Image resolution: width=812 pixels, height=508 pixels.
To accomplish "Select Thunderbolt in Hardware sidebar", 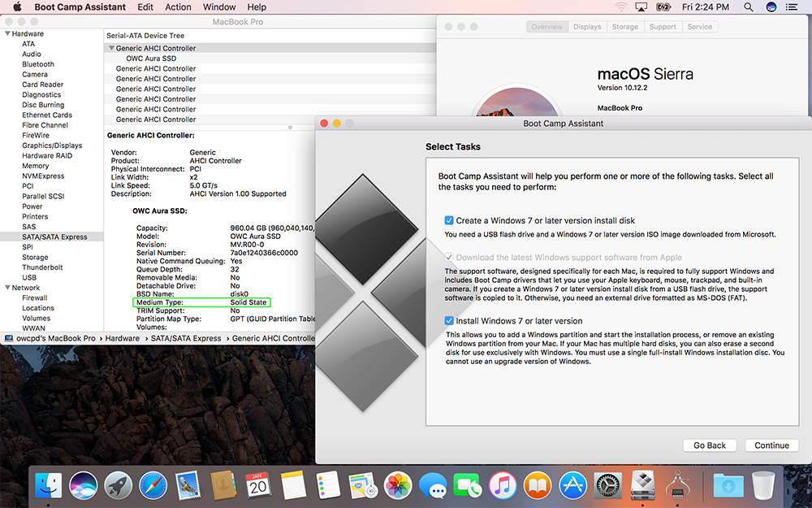I will tap(42, 267).
